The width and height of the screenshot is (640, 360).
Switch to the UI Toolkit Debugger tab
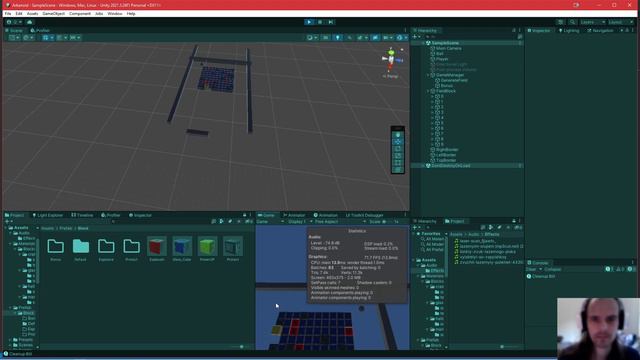[x=364, y=215]
